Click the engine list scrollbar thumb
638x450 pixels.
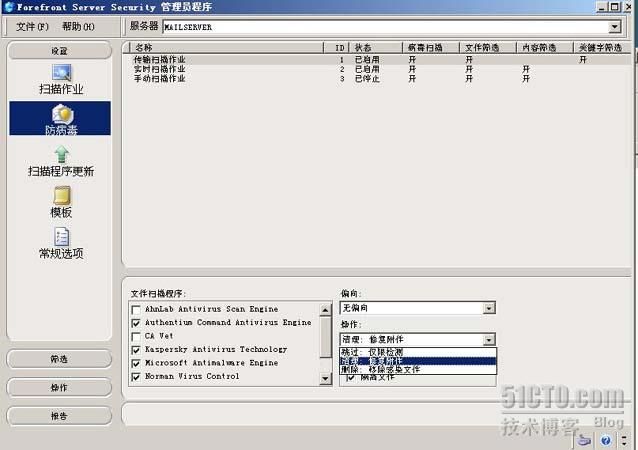pos(326,337)
